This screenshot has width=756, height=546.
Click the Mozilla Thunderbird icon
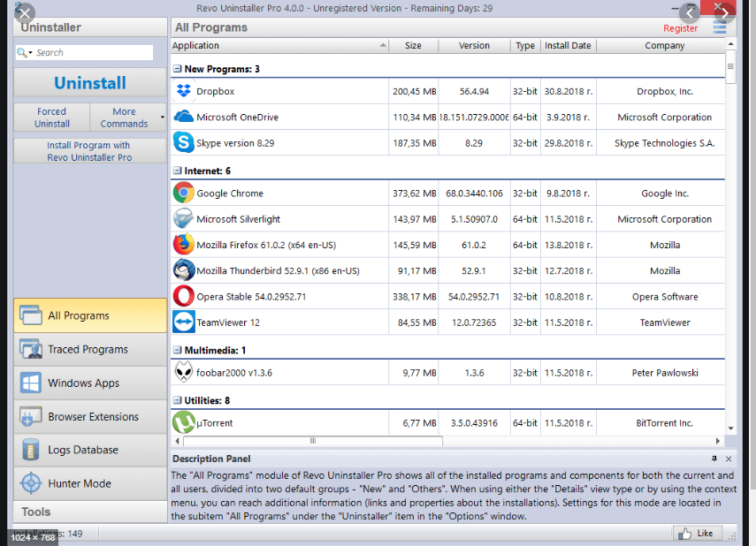tap(183, 270)
